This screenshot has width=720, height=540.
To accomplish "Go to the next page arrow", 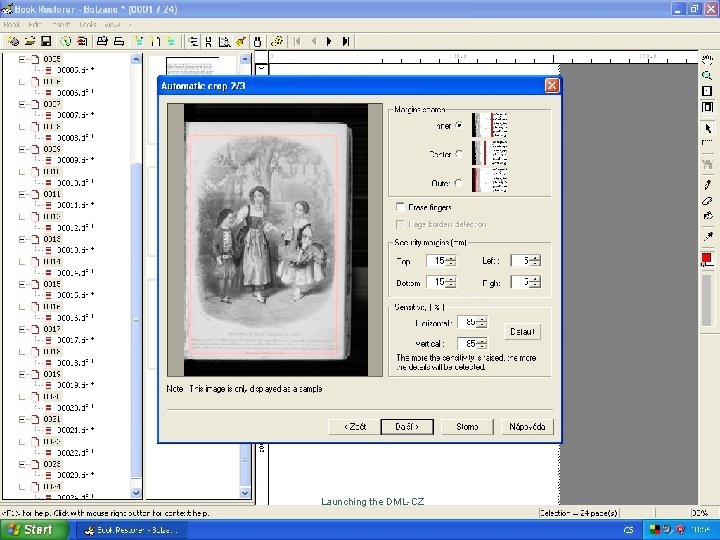I will click(329, 41).
